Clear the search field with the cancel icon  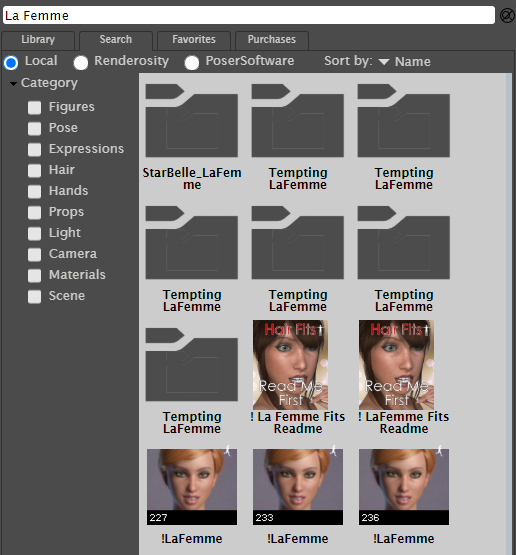(507, 16)
